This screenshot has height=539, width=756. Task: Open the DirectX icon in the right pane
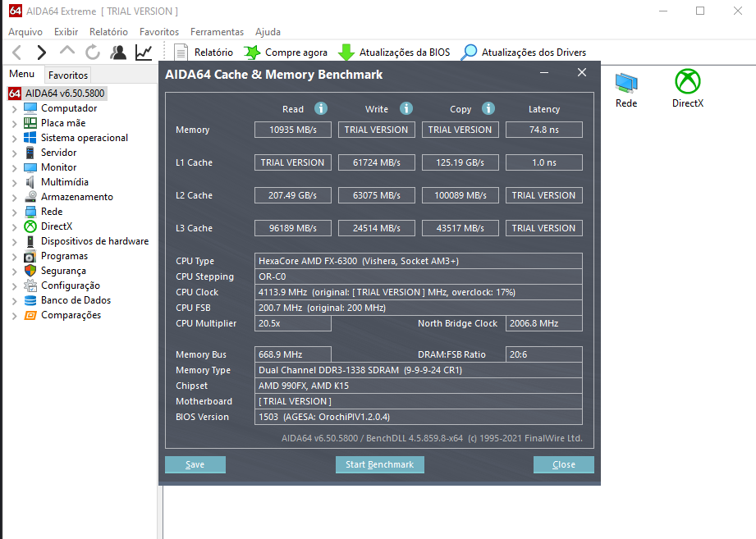coord(688,81)
